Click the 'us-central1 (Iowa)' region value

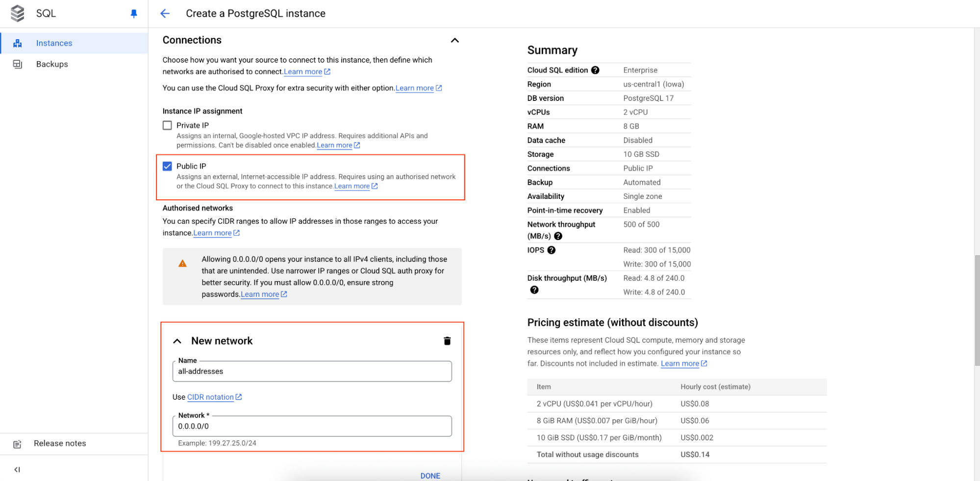653,84
